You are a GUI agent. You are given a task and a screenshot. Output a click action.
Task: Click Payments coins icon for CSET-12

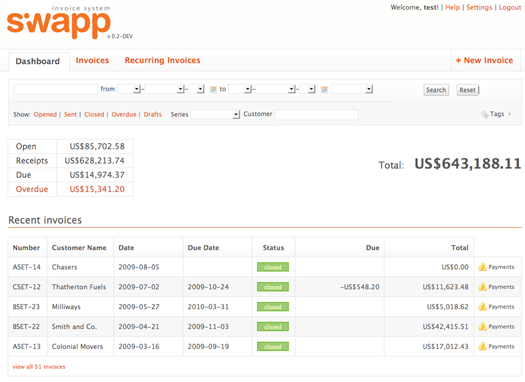pos(482,287)
